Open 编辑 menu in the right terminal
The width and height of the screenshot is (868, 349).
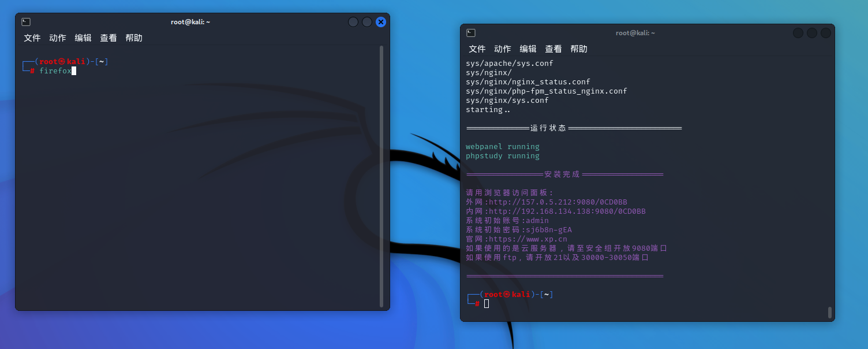[x=528, y=49]
